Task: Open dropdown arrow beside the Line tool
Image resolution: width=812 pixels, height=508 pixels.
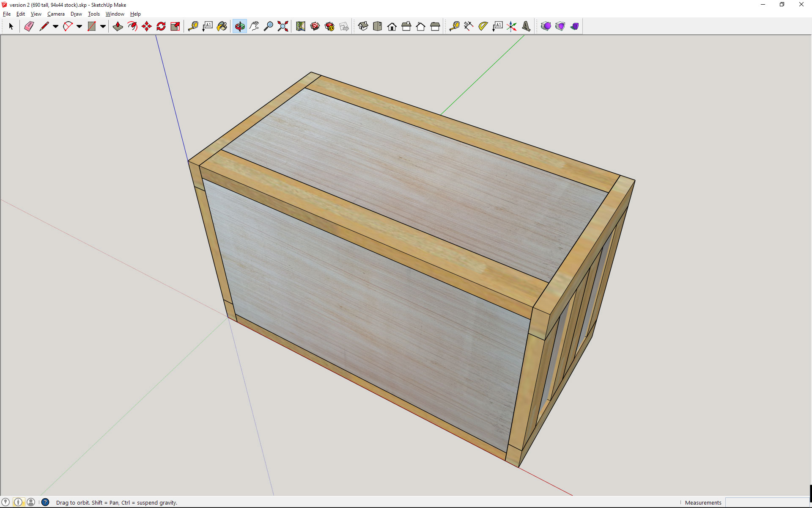Action: pyautogui.click(x=55, y=26)
